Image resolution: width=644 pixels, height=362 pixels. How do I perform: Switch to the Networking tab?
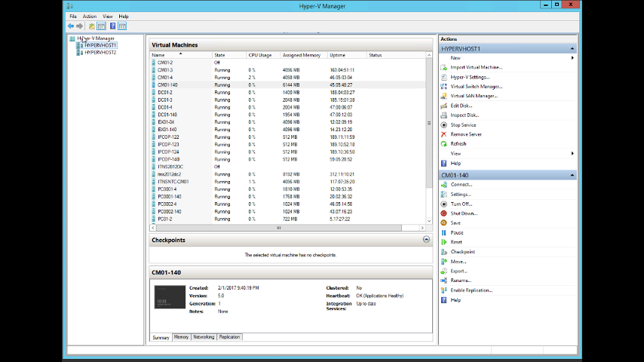(203, 337)
